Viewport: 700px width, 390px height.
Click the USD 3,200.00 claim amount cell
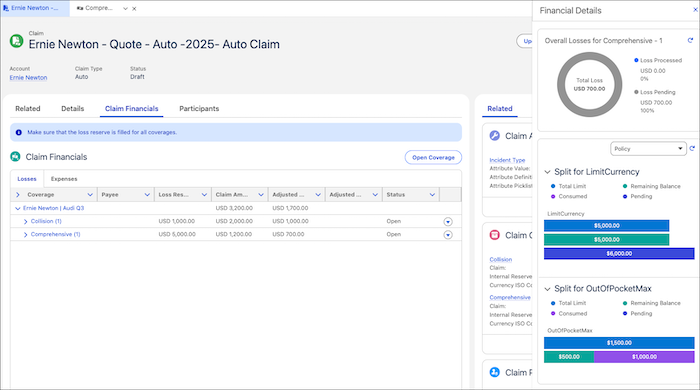234,208
